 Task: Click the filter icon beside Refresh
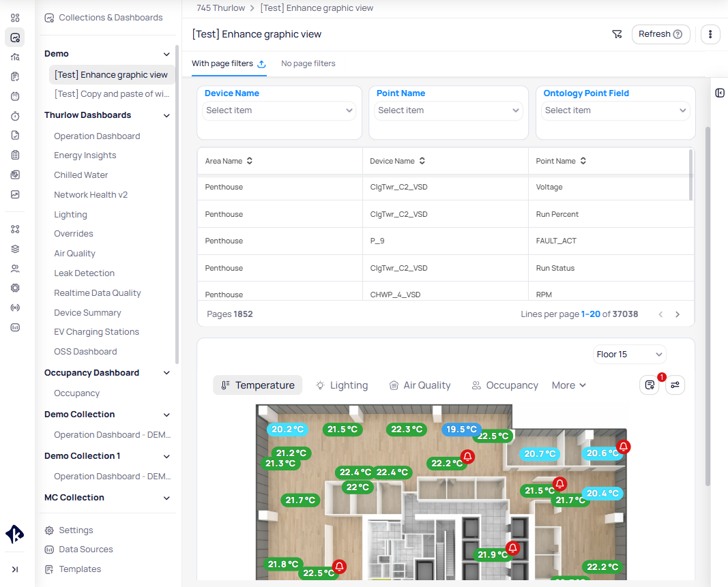tap(617, 34)
